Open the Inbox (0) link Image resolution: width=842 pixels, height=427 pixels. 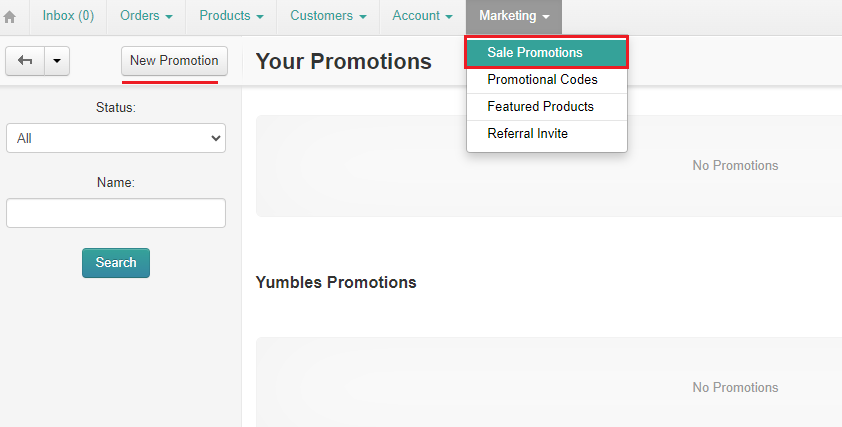[x=68, y=16]
